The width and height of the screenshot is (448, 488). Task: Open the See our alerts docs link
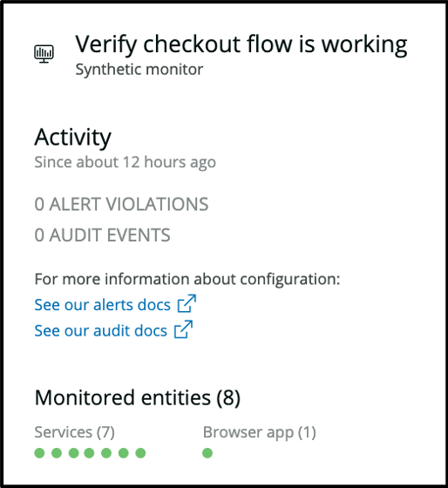[x=103, y=305]
